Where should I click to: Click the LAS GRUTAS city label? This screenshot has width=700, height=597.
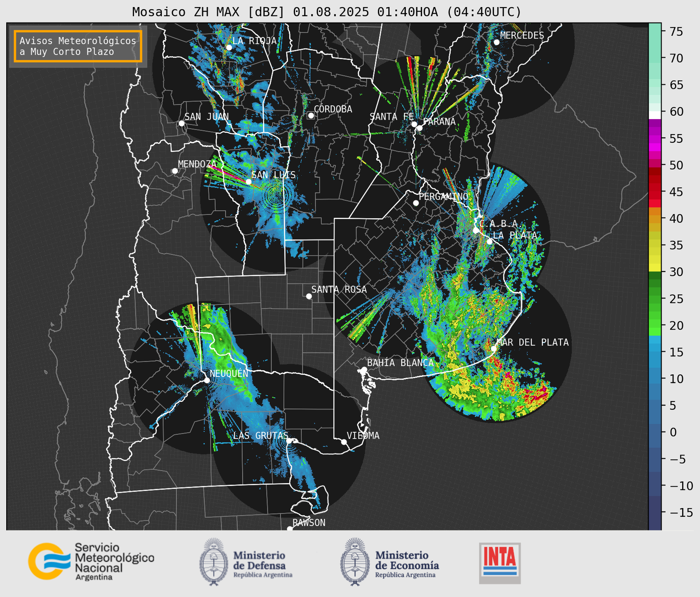click(x=261, y=436)
